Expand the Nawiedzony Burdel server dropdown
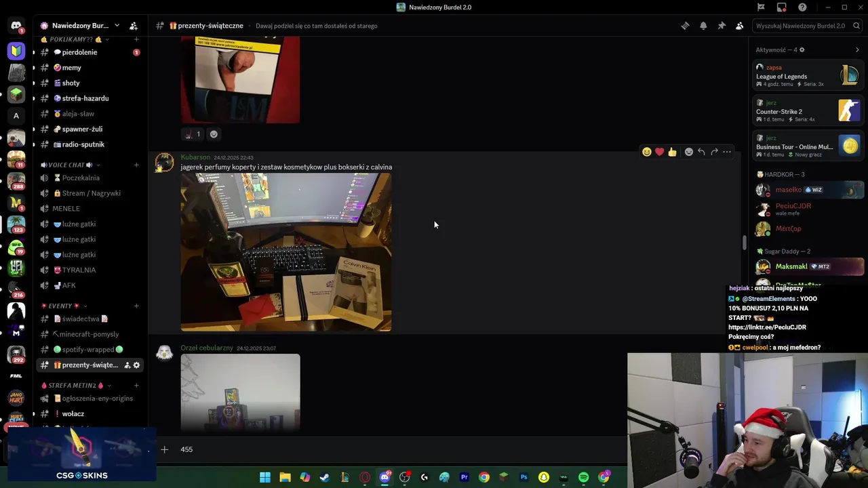 [x=117, y=26]
